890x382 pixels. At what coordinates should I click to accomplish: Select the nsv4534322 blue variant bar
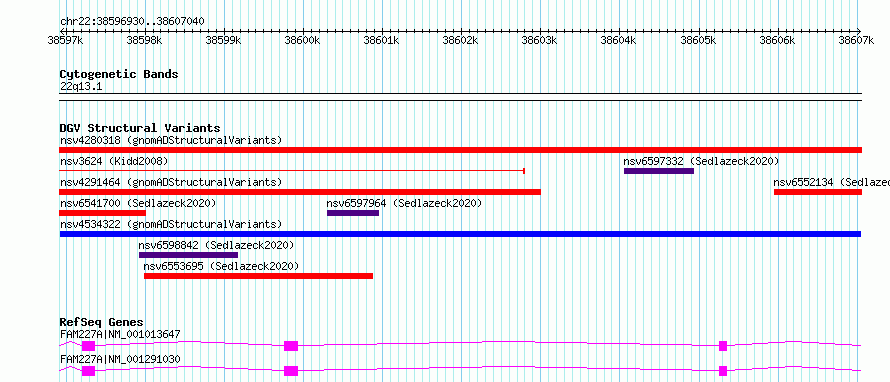(x=460, y=234)
